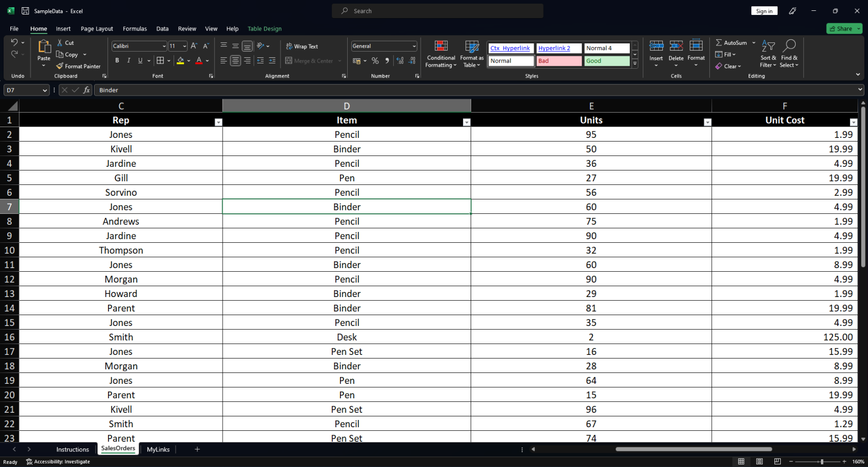
Task: Toggle Align Right
Action: [x=247, y=60]
